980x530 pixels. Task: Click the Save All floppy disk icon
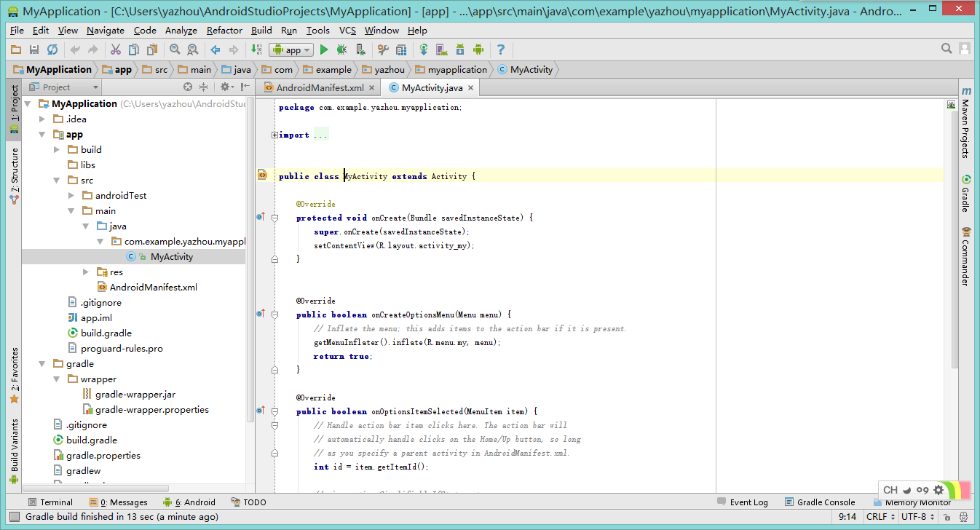[x=34, y=50]
